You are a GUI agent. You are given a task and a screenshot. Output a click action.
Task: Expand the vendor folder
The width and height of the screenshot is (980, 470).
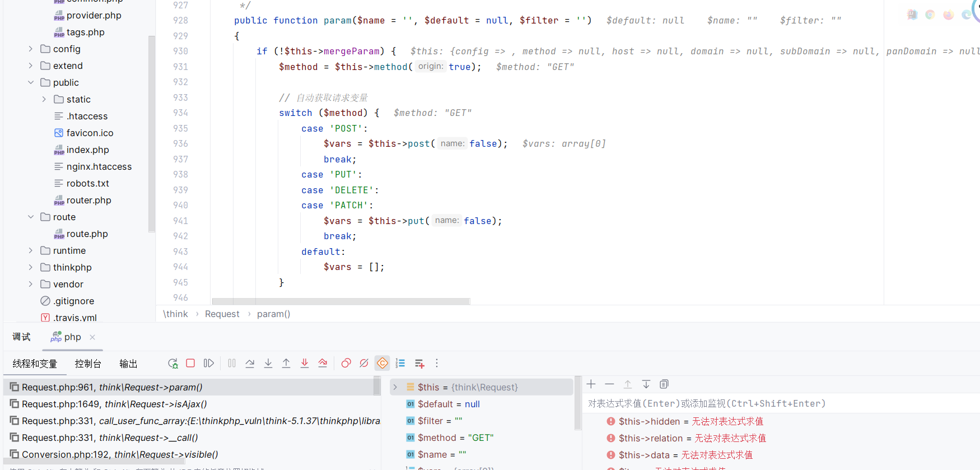click(31, 284)
